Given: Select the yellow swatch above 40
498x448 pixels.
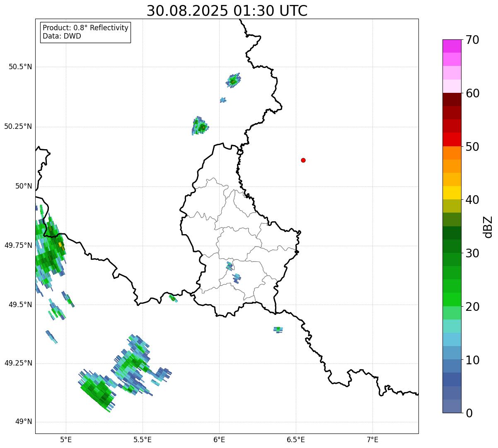Looking at the screenshot, I should point(452,193).
